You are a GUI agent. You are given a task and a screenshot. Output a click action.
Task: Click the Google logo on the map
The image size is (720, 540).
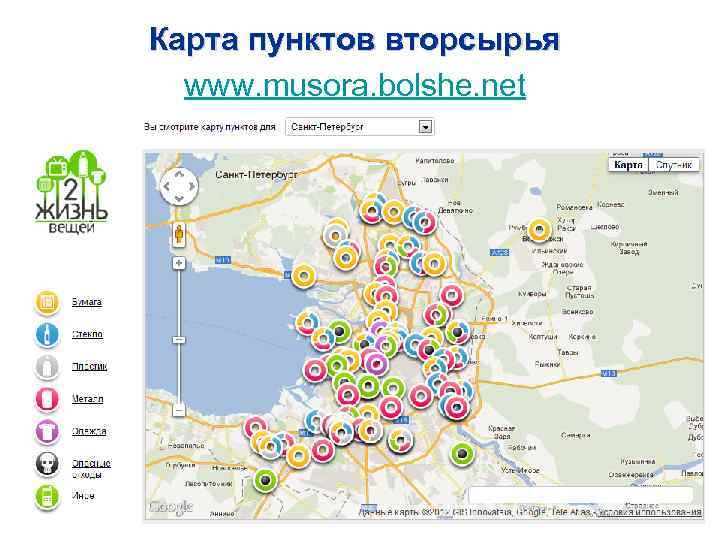(170, 506)
